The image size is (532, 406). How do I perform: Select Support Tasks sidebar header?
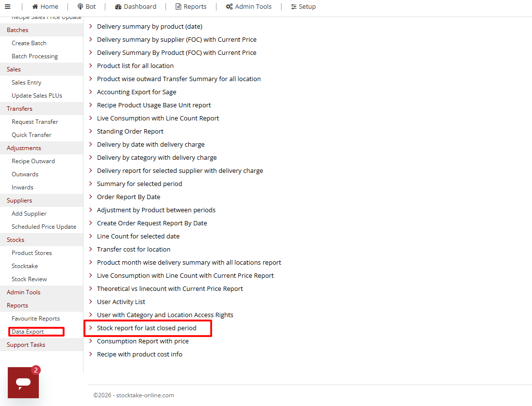26,345
